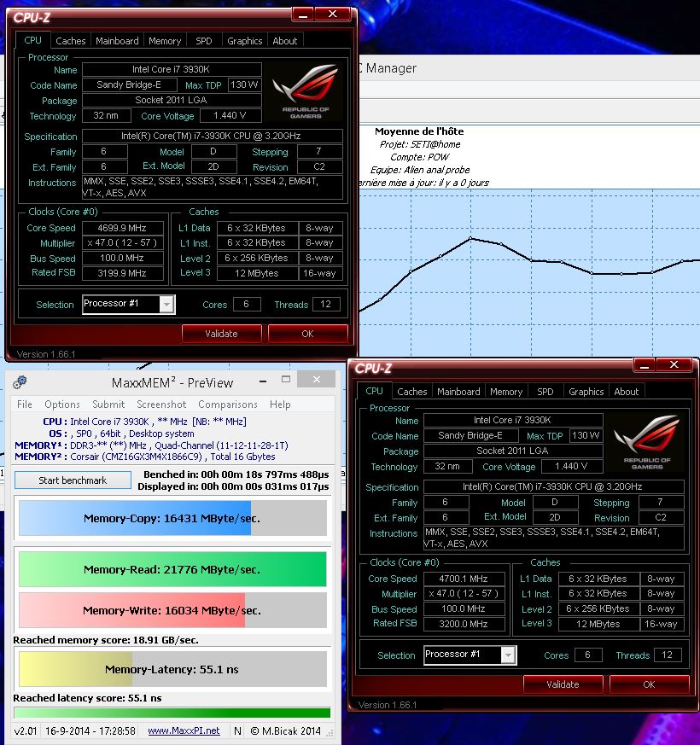Expand Processor #1 dropdown in top CPU-Z
Screen dimensions: 700x745
[x=166, y=305]
